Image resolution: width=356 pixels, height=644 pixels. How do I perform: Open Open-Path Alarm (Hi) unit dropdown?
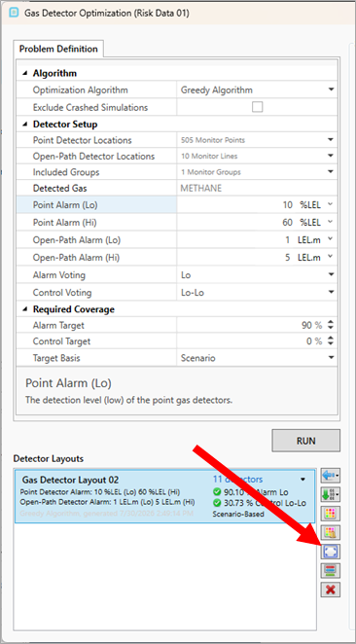point(331,258)
